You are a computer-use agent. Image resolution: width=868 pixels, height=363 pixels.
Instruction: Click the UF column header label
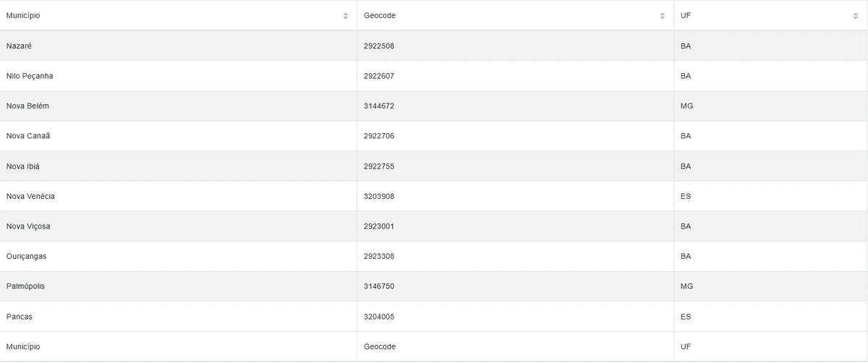[686, 16]
